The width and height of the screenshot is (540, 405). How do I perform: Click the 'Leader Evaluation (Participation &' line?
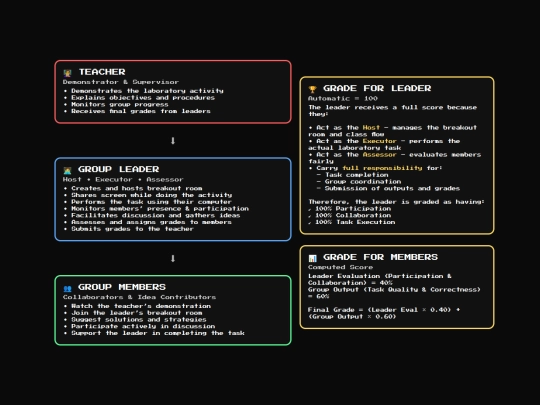click(380, 276)
